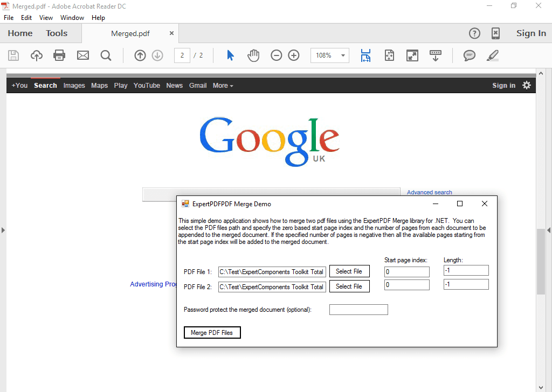Click Select File for PDF File 2
This screenshot has width=552, height=392.
(349, 286)
